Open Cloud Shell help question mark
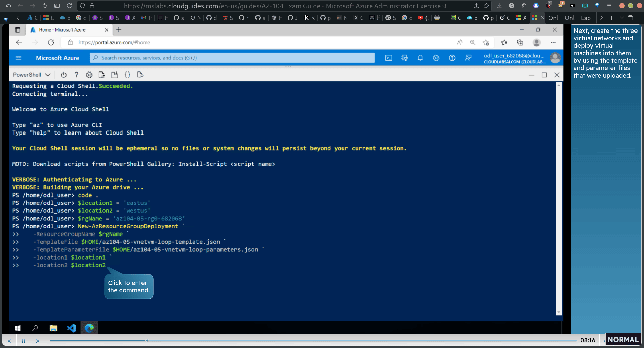Image resolution: width=644 pixels, height=348 pixels. click(76, 75)
